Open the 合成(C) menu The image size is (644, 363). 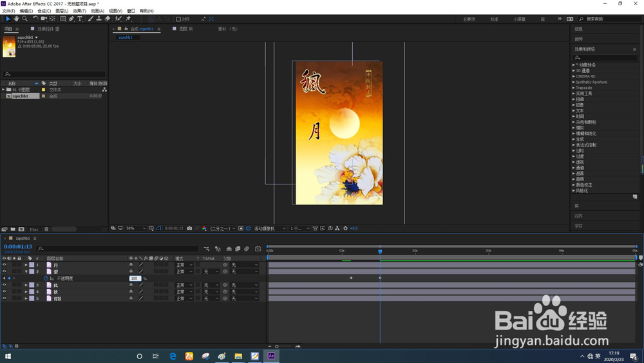click(44, 11)
